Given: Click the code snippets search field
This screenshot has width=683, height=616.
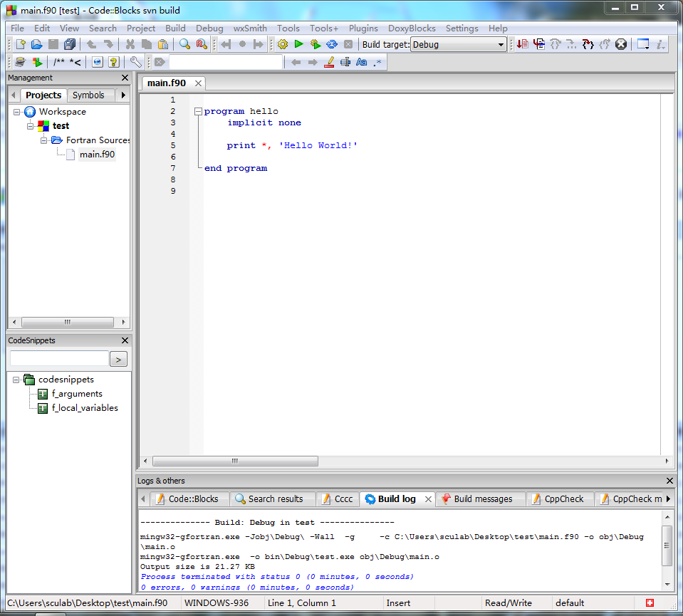Looking at the screenshot, I should [59, 359].
